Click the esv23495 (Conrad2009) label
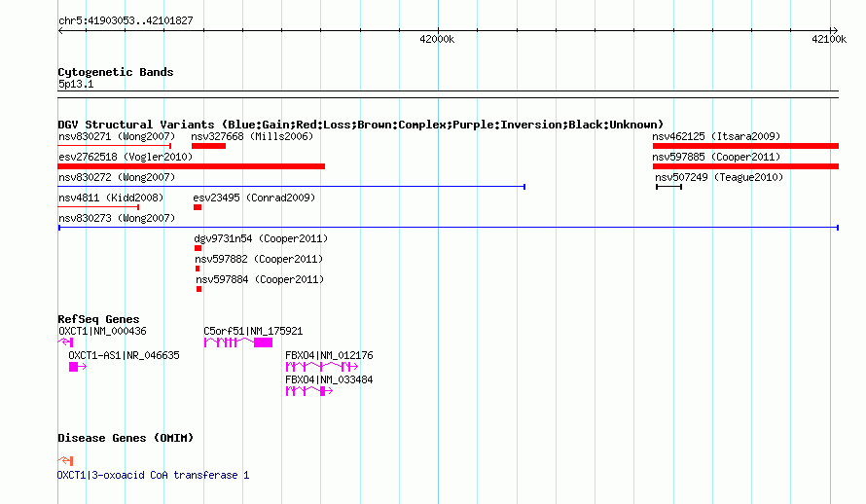Screen dimensions: 866x504 [x=254, y=198]
